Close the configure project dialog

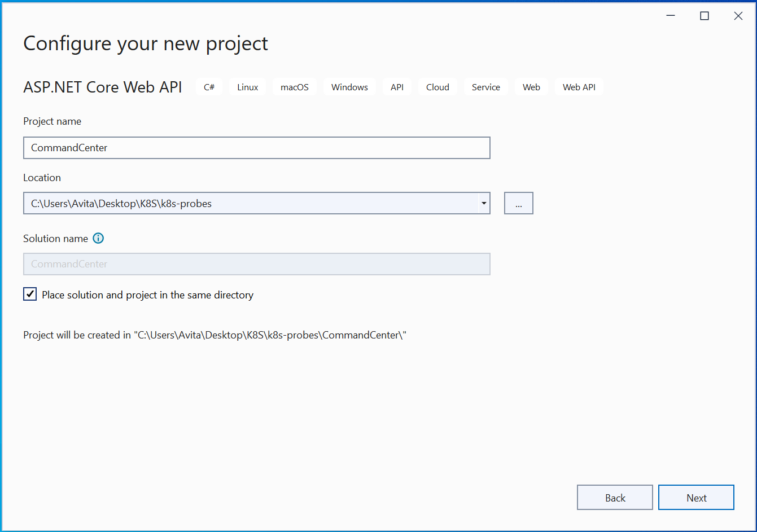tap(738, 16)
